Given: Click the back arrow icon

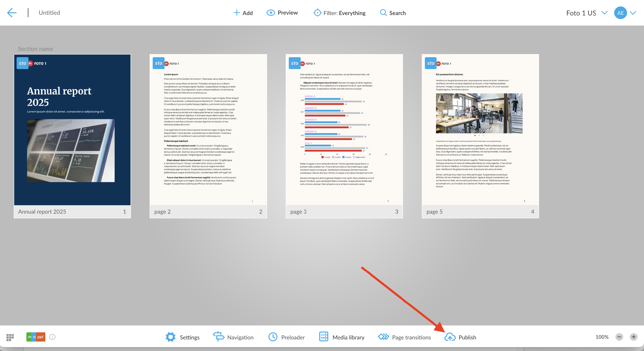Looking at the screenshot, I should pos(12,13).
